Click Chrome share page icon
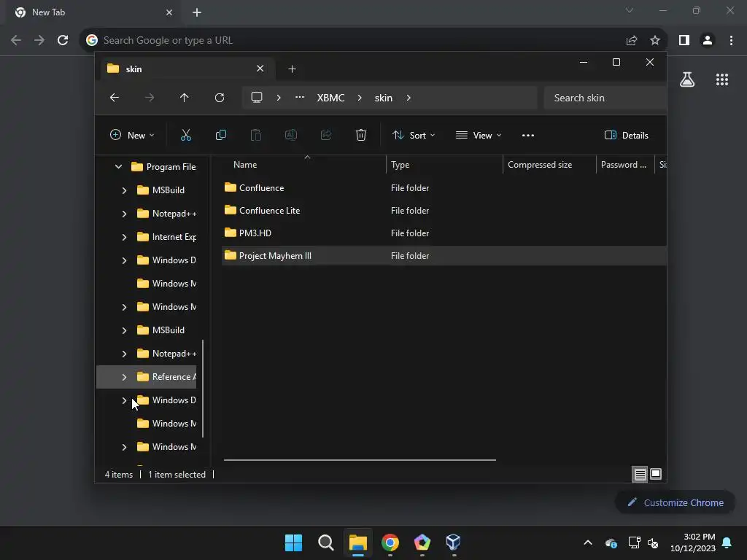Image resolution: width=747 pixels, height=560 pixels. coord(632,41)
